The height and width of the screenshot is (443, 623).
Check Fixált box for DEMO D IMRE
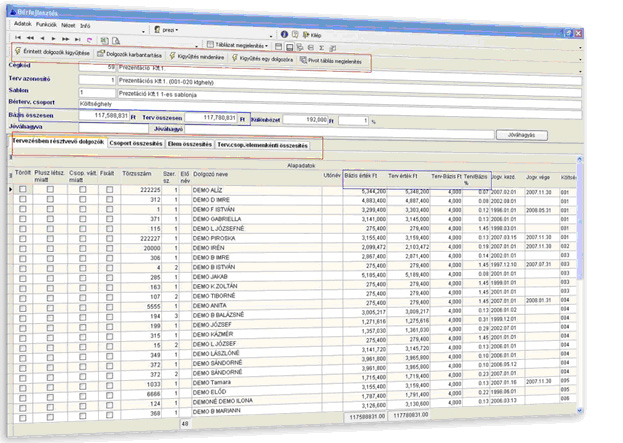point(110,199)
